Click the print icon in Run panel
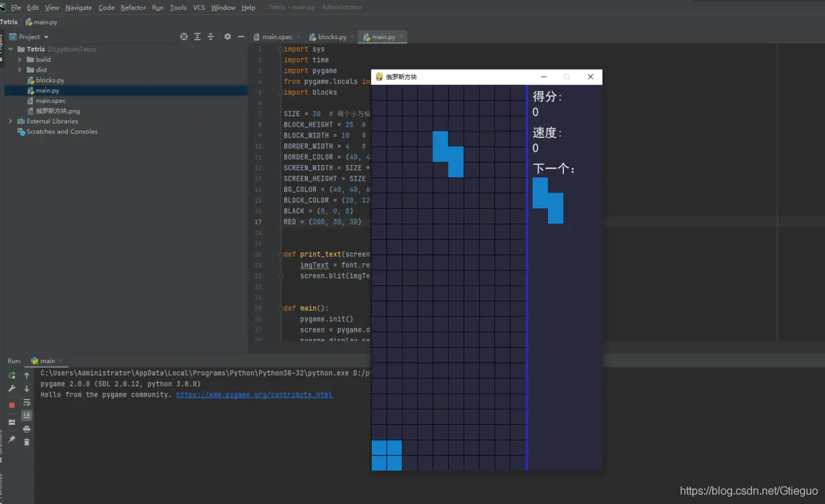This screenshot has width=825, height=504. pyautogui.click(x=27, y=429)
